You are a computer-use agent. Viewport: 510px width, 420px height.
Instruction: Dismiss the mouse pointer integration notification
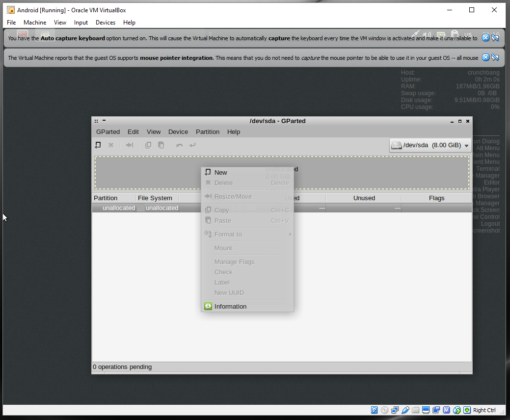click(485, 57)
